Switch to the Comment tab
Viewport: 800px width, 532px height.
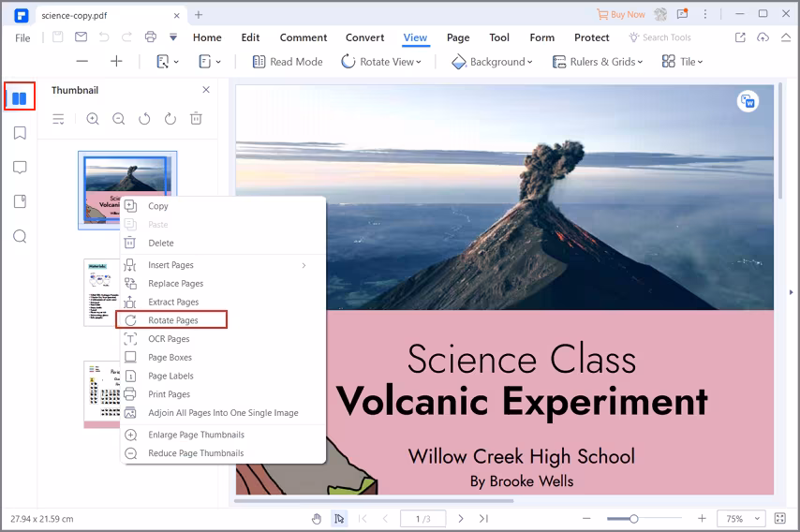303,37
